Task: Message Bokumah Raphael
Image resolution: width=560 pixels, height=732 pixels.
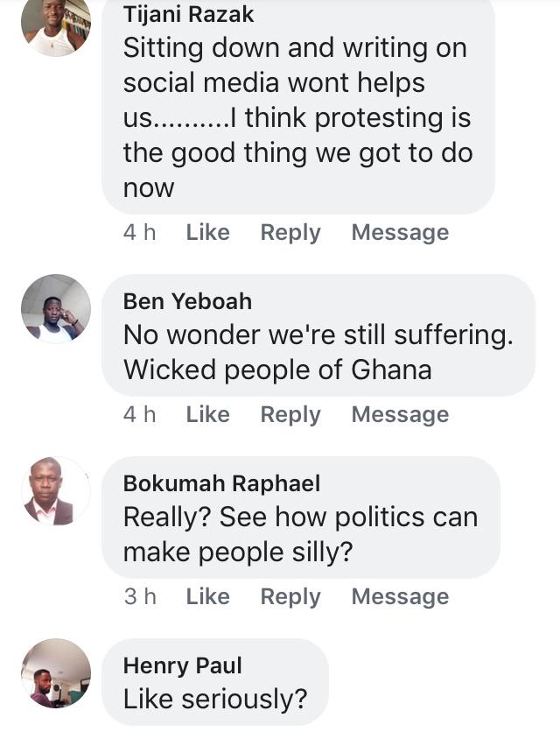Action: [400, 596]
